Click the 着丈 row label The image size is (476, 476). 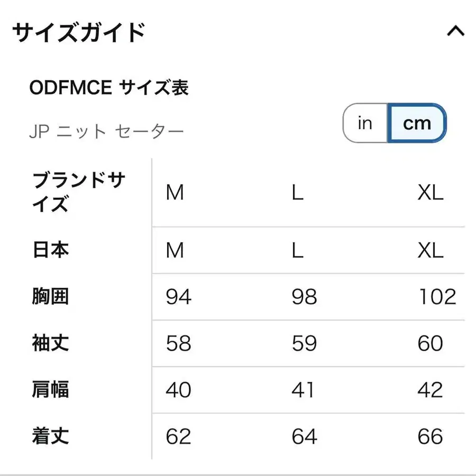[50, 437]
